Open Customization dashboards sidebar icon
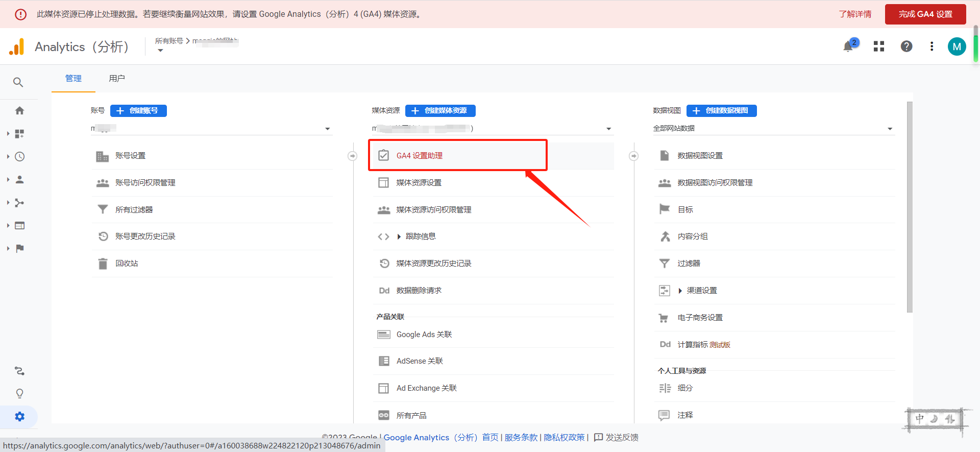This screenshot has width=980, height=452. 19,134
